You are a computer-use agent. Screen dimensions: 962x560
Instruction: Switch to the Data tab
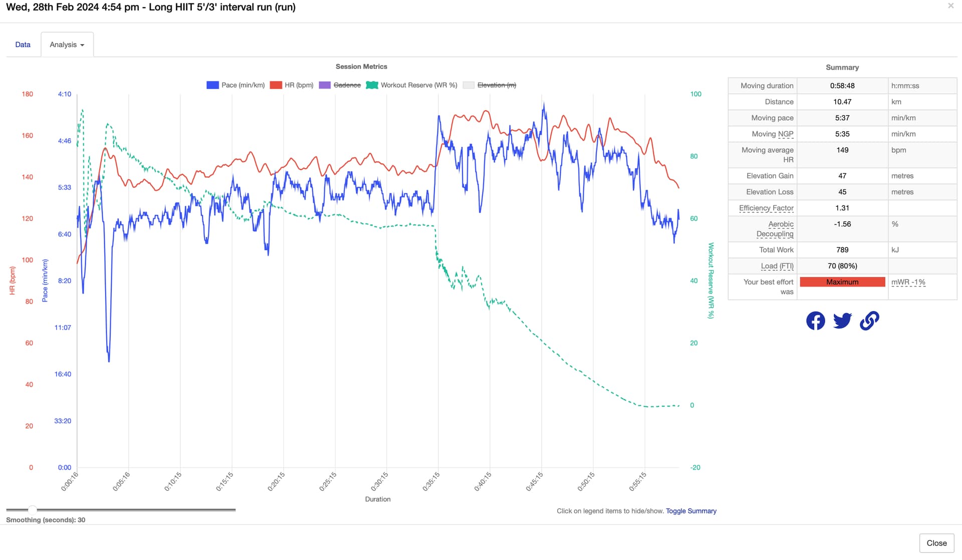(x=23, y=45)
